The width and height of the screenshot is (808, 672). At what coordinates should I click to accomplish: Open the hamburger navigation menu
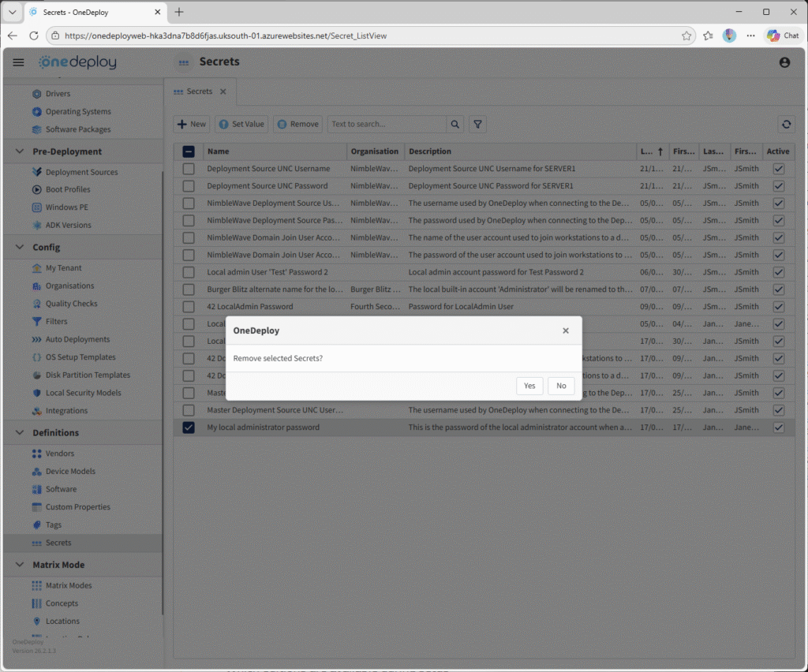19,62
